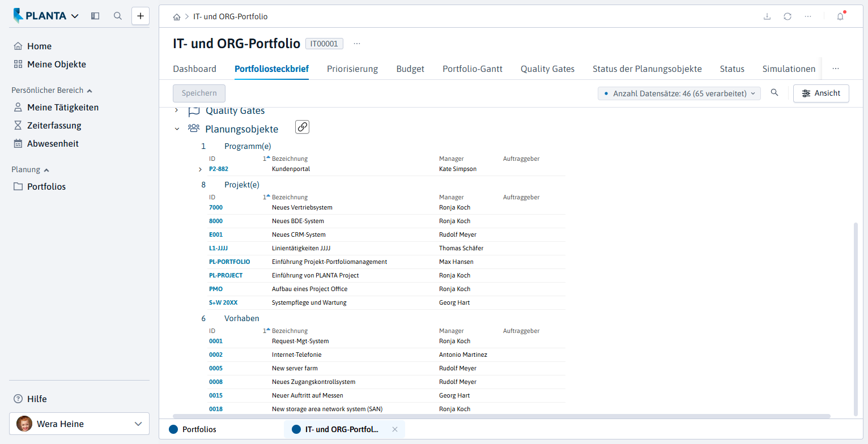Expand the Quality Gates section

tap(176, 110)
